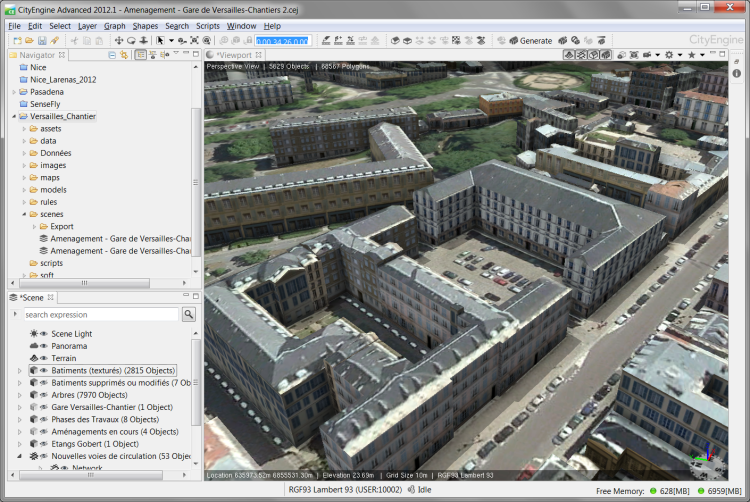
Task: Toggle viewport wireframe display mode button
Action: pos(581,55)
